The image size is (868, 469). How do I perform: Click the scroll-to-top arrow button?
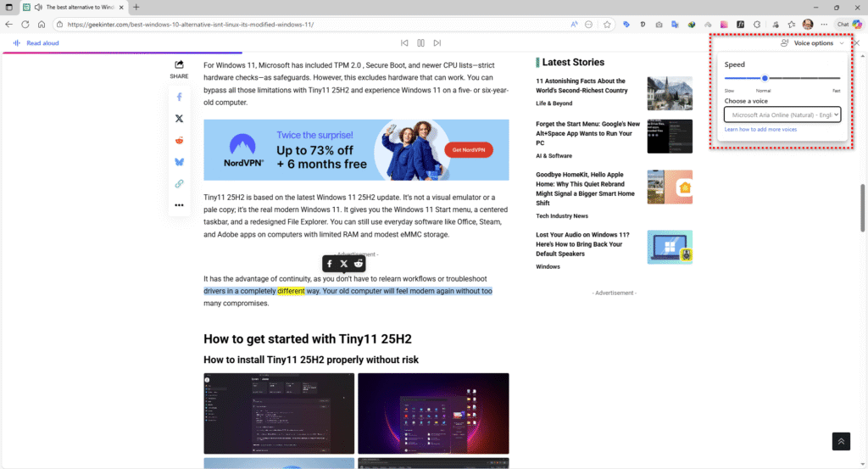[x=840, y=441]
